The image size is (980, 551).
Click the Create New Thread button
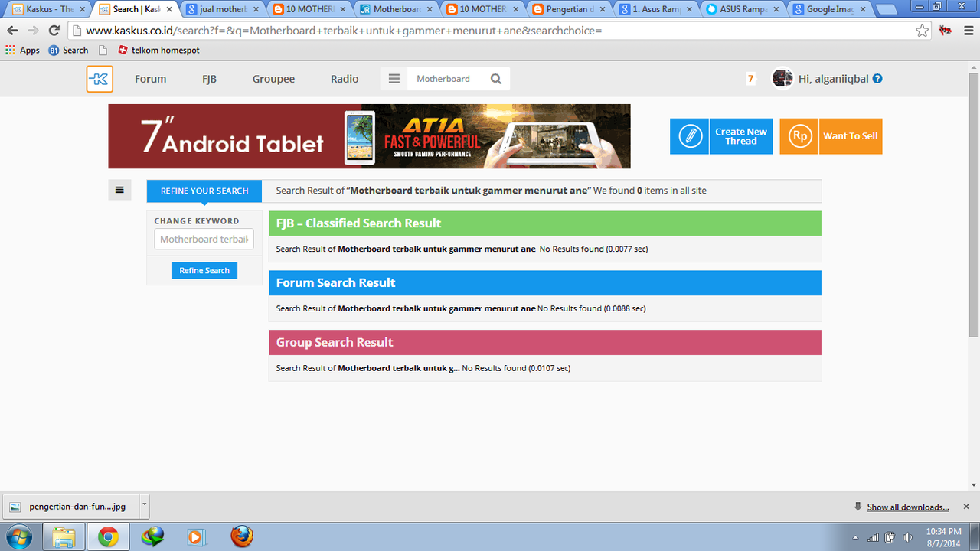721,136
